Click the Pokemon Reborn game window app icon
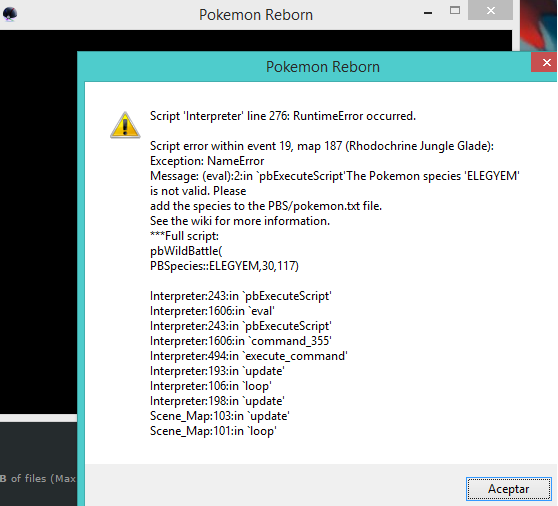Image resolution: width=558 pixels, height=506 pixels. pyautogui.click(x=10, y=14)
